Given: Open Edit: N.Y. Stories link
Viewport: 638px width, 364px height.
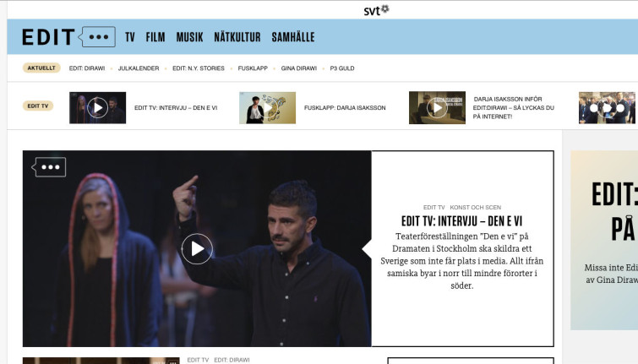Looking at the screenshot, I should pos(199,68).
